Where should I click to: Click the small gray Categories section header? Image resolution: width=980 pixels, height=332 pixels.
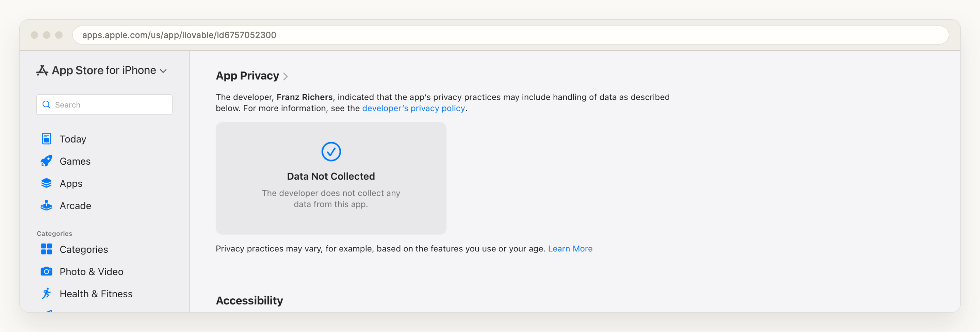(x=54, y=233)
